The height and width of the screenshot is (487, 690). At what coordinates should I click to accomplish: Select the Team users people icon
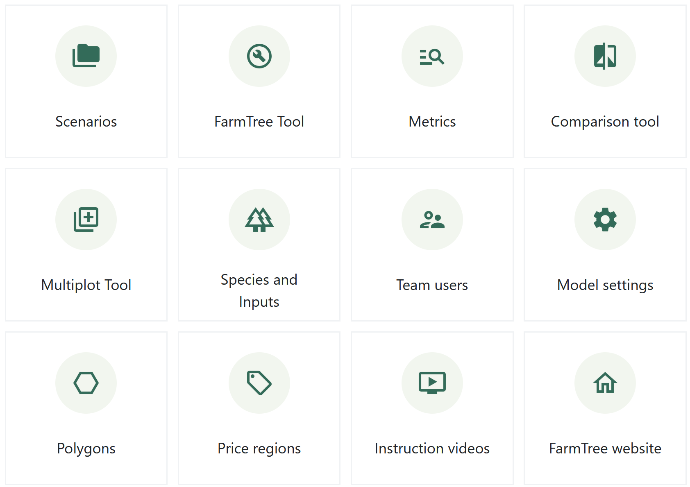pos(432,219)
